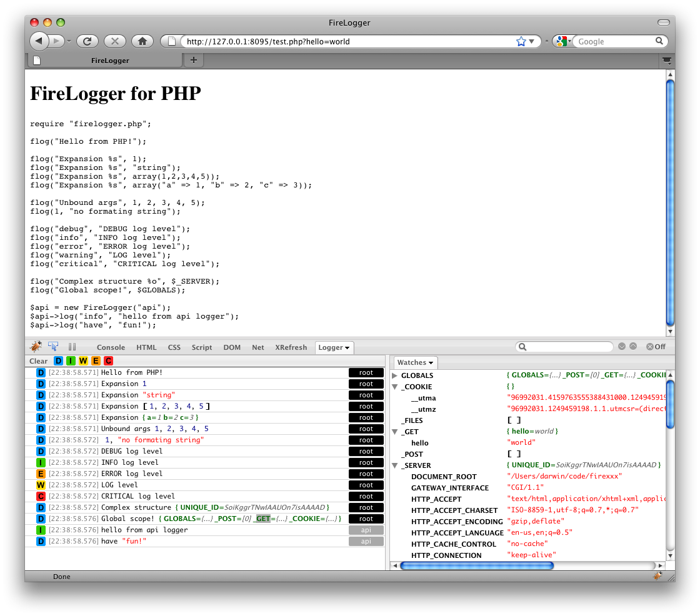
Task: Click the Off button to deactivate Firebug
Action: [656, 347]
